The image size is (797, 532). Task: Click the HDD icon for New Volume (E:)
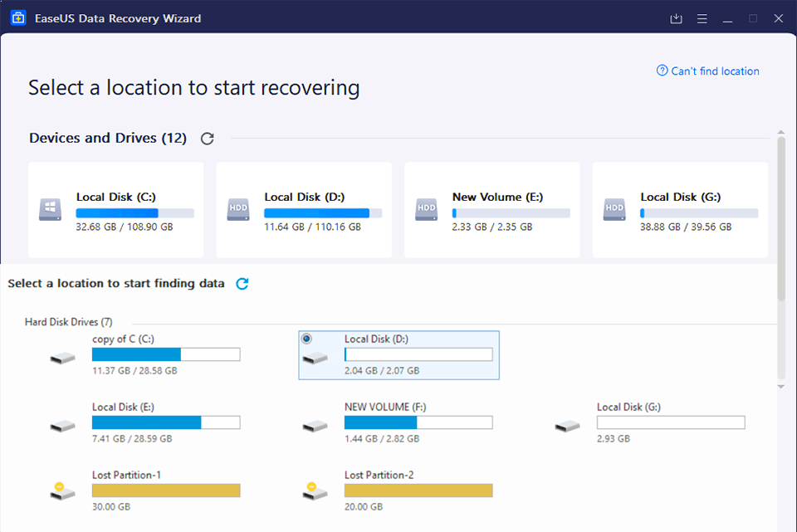[427, 209]
